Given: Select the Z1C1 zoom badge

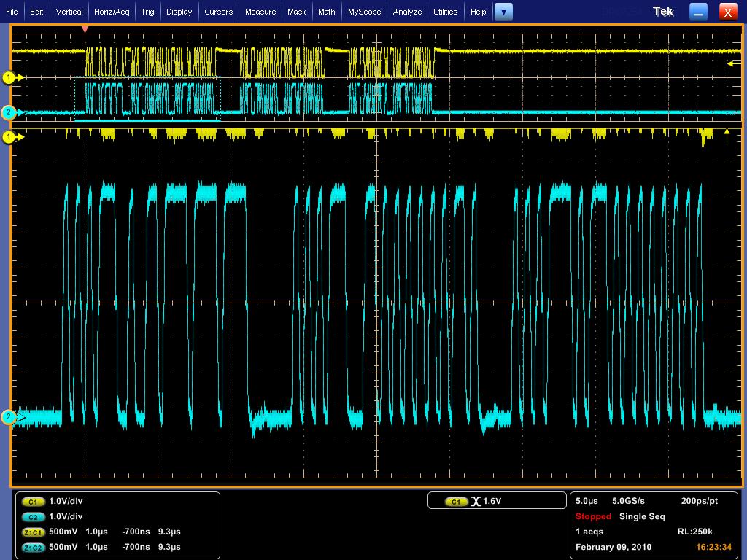Looking at the screenshot, I should pyautogui.click(x=34, y=532).
